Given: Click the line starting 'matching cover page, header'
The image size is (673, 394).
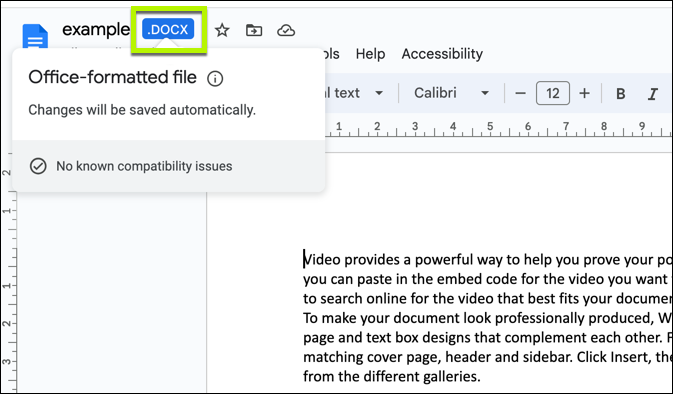Looking at the screenshot, I should [x=488, y=357].
